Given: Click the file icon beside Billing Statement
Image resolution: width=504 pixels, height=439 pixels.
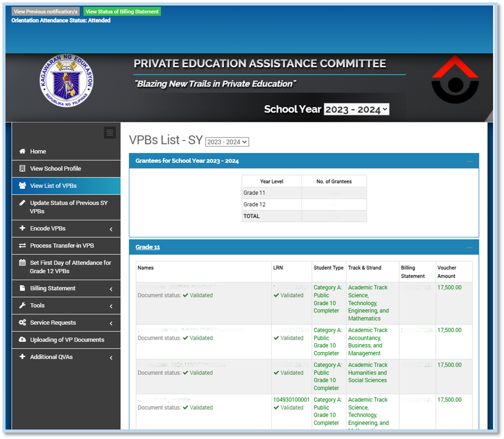Looking at the screenshot, I should coord(22,288).
